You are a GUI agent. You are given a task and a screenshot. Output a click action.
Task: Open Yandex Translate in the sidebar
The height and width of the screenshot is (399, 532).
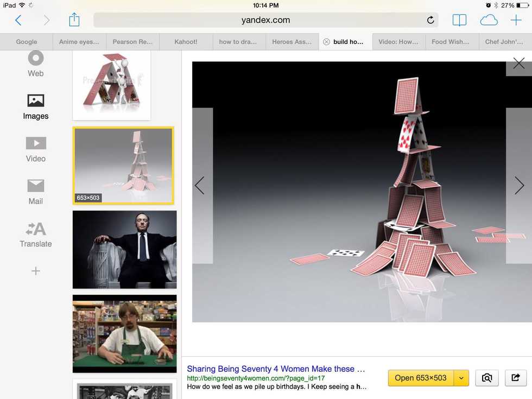coord(36,235)
